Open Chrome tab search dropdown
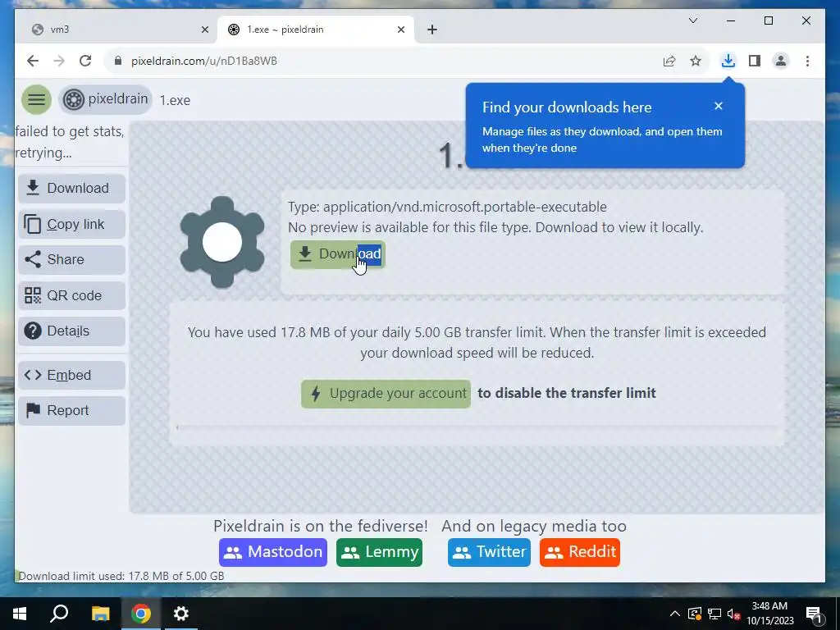This screenshot has height=630, width=840. [692, 21]
